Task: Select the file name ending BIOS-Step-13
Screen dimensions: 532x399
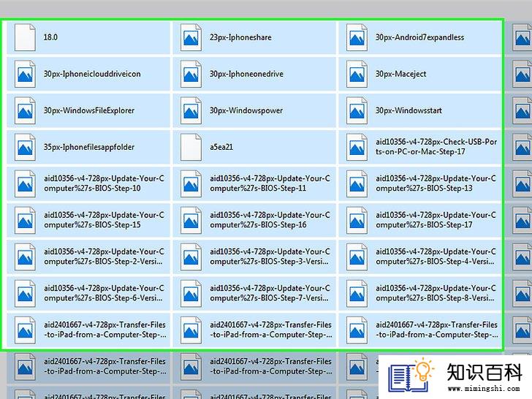Action: coord(436,183)
